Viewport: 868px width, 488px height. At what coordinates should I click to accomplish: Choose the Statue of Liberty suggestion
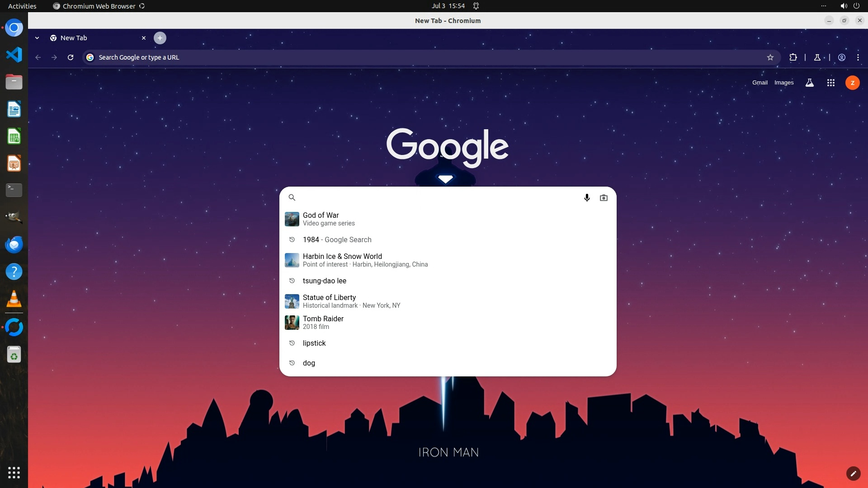(x=329, y=301)
